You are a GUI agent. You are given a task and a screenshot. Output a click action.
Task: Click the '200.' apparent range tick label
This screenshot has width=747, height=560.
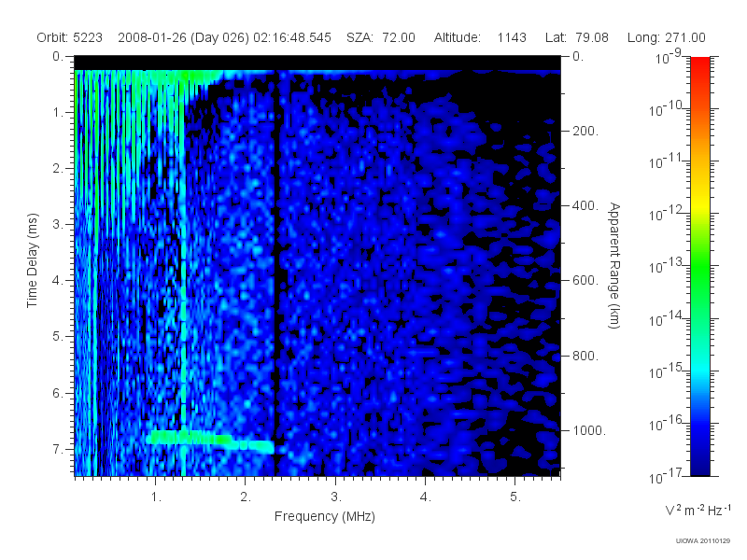point(585,131)
